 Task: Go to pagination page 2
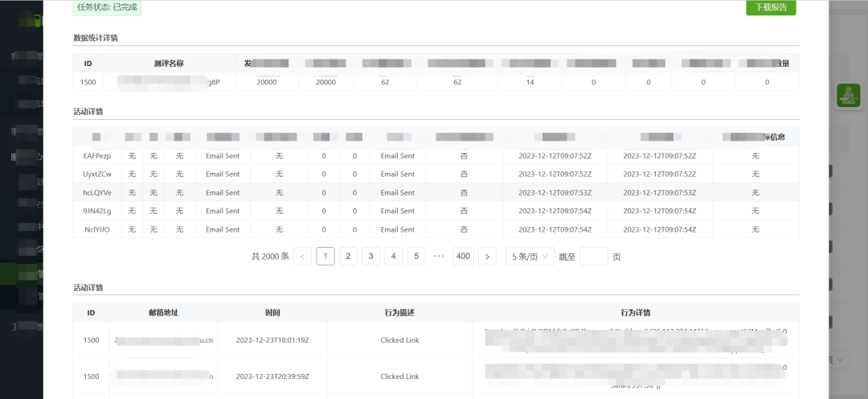click(x=348, y=256)
